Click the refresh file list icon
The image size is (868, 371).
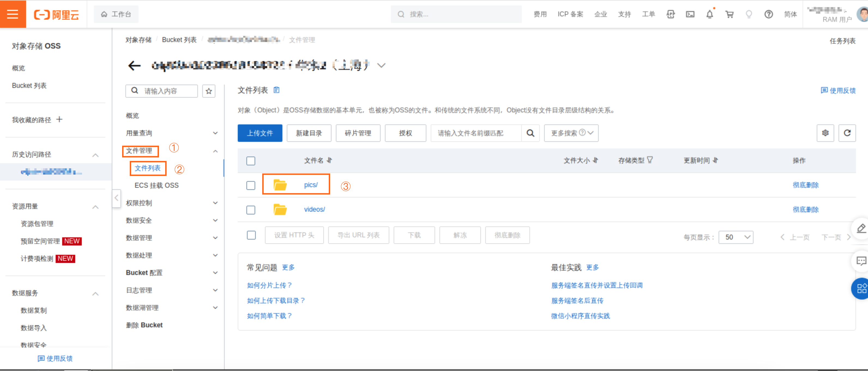coord(847,133)
